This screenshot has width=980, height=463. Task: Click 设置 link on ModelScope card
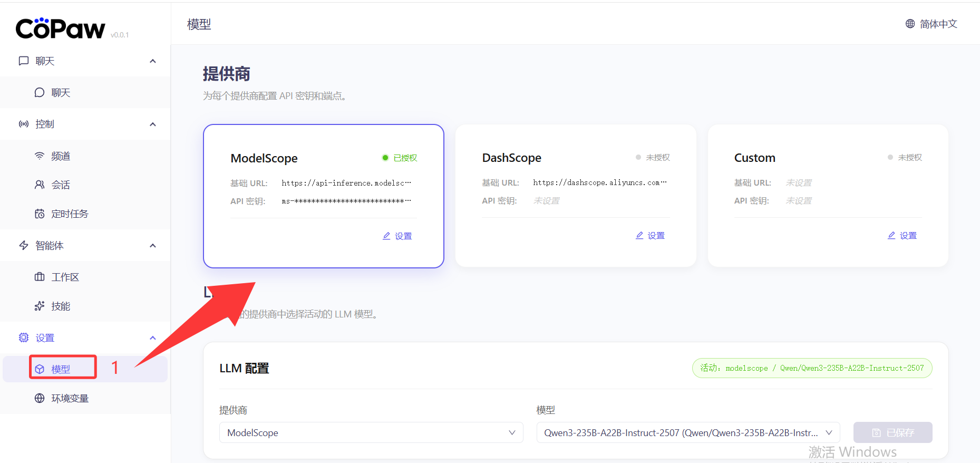[x=397, y=236]
